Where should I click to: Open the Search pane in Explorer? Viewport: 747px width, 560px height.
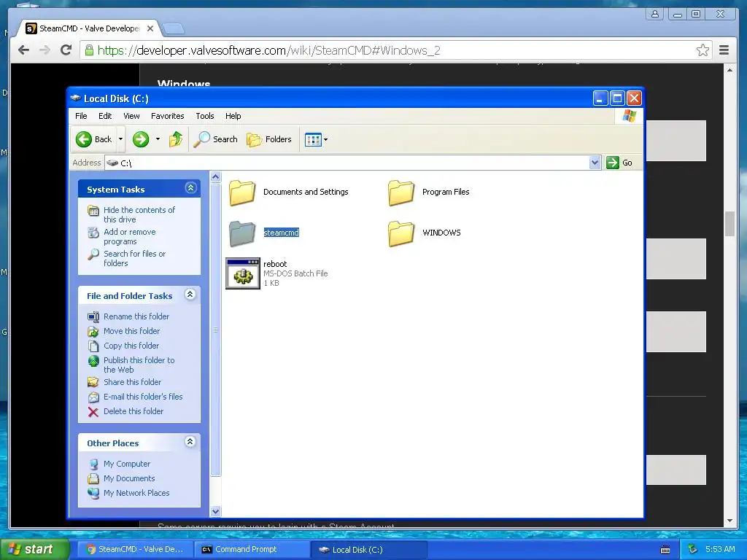click(x=216, y=139)
